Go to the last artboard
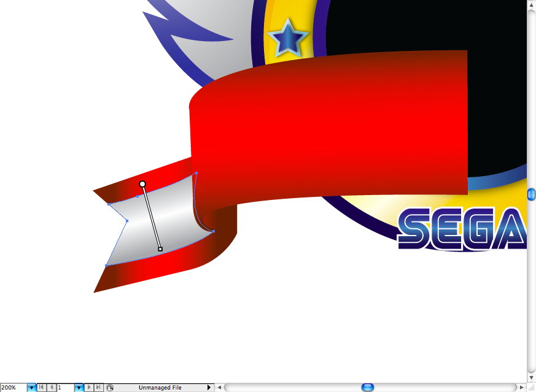536x392 pixels. click(98, 388)
